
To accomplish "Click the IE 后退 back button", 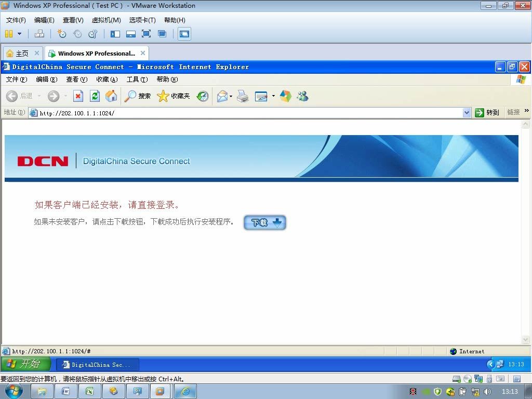I will click(19, 96).
